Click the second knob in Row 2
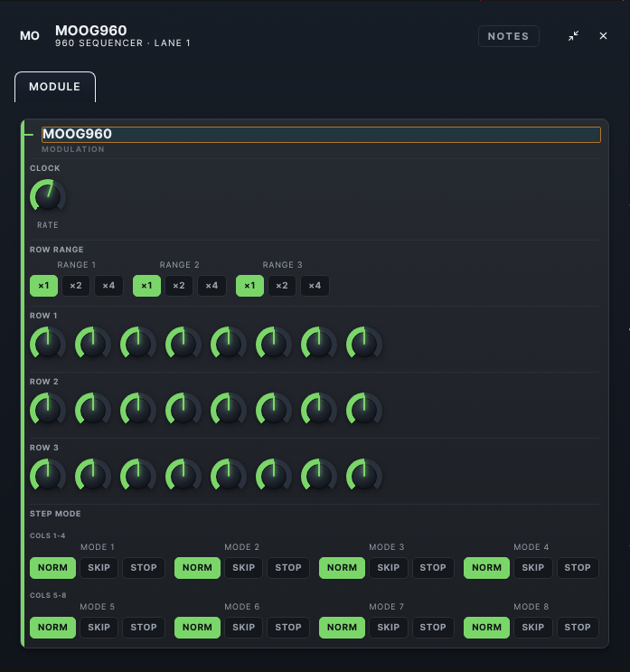The height and width of the screenshot is (672, 630). [93, 409]
